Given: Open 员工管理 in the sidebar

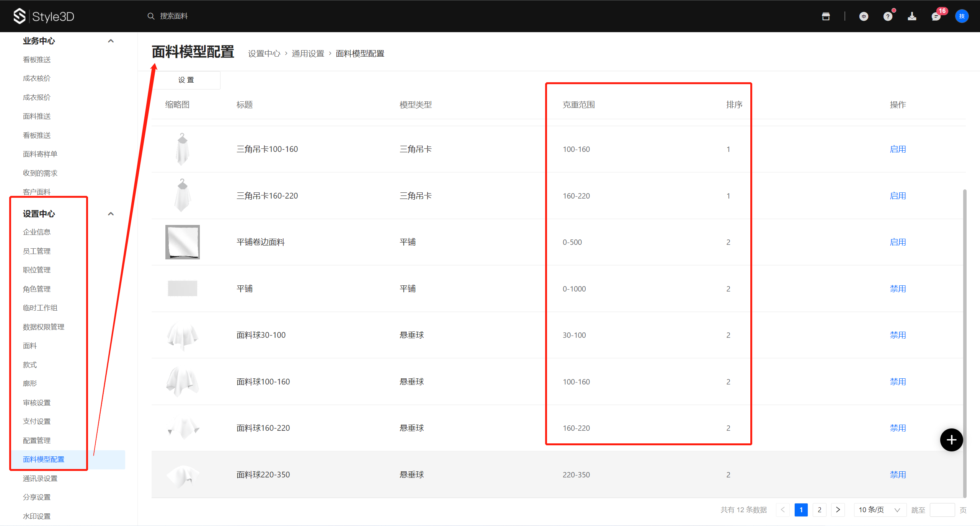Looking at the screenshot, I should click(x=37, y=251).
